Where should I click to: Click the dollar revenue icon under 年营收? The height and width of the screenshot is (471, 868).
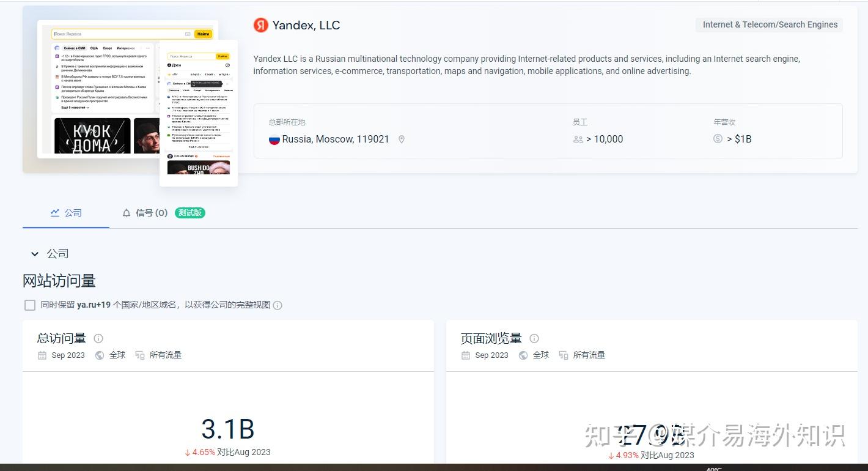coord(718,139)
